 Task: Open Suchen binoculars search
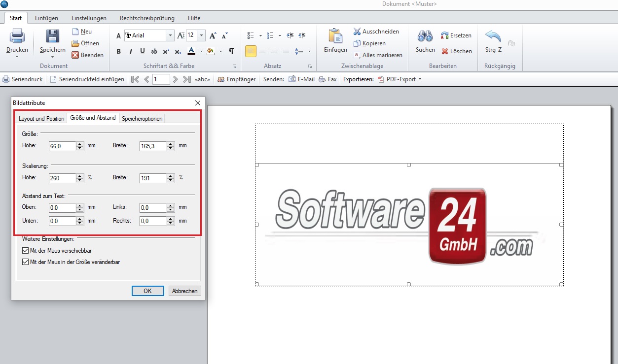(x=425, y=36)
